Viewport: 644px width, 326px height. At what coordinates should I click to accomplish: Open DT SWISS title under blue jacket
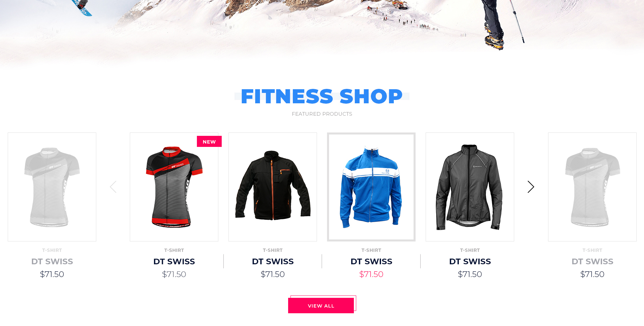coord(371,261)
